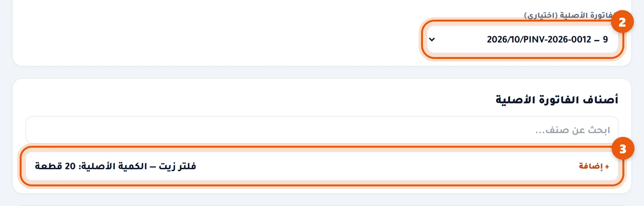644x206 pixels.
Task: Click the chevron arrow in the invoice dropdown
Action: pos(432,40)
